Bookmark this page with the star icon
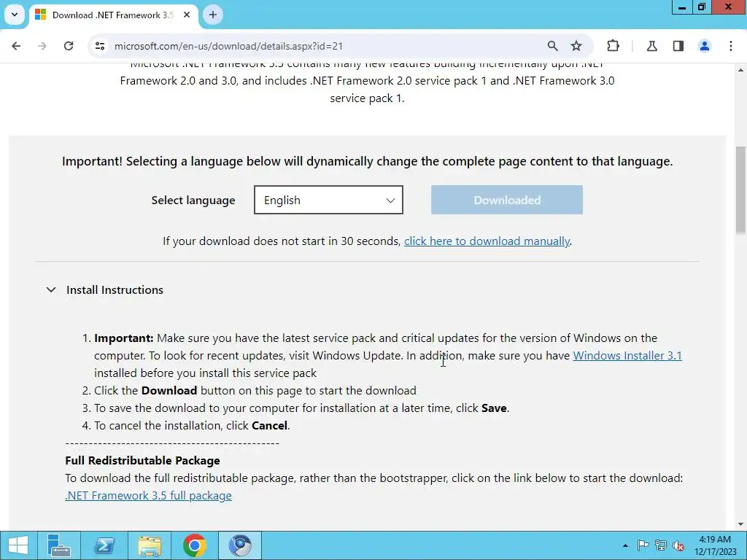747x560 pixels. tap(576, 46)
